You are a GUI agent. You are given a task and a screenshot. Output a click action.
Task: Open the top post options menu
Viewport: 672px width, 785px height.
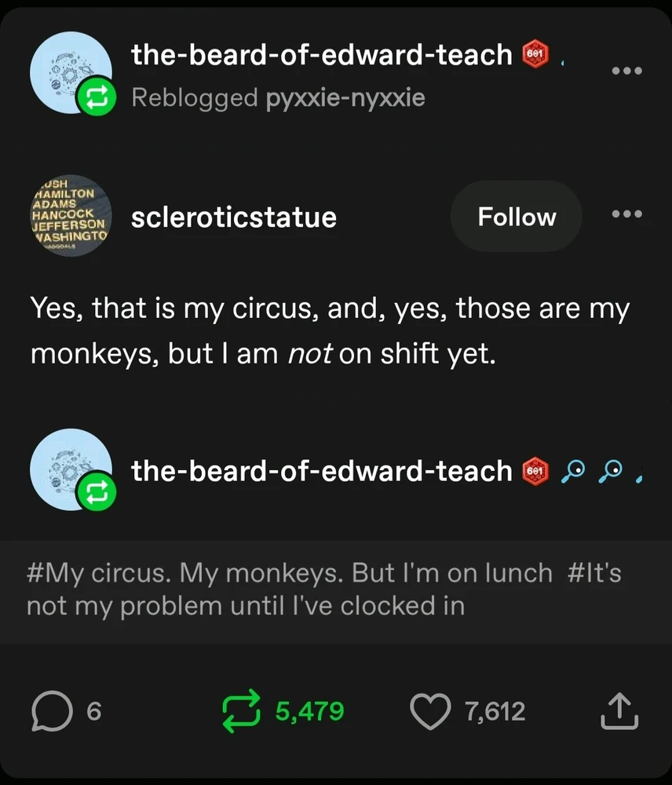click(x=626, y=71)
